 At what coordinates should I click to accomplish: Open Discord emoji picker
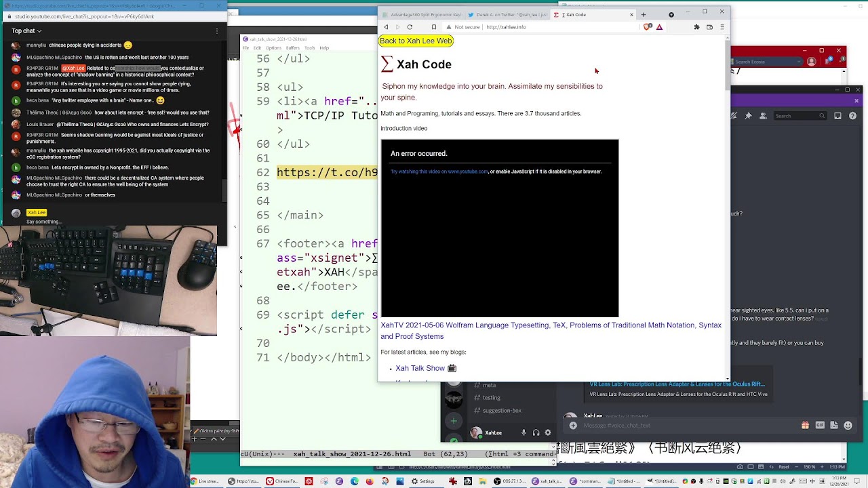[848, 426]
